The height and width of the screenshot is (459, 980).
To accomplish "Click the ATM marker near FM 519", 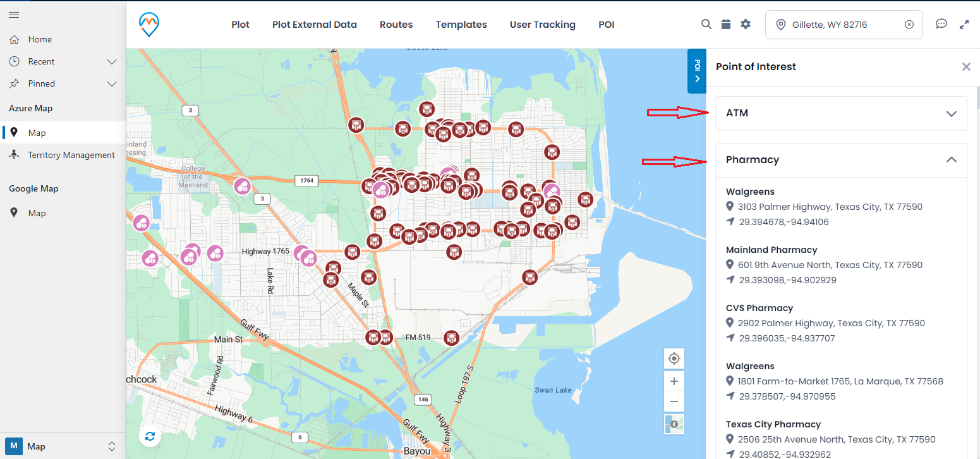I will pyautogui.click(x=451, y=338).
